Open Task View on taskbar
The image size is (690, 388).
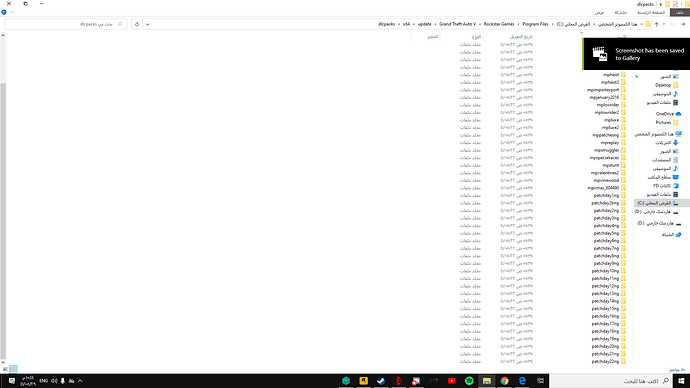540,381
